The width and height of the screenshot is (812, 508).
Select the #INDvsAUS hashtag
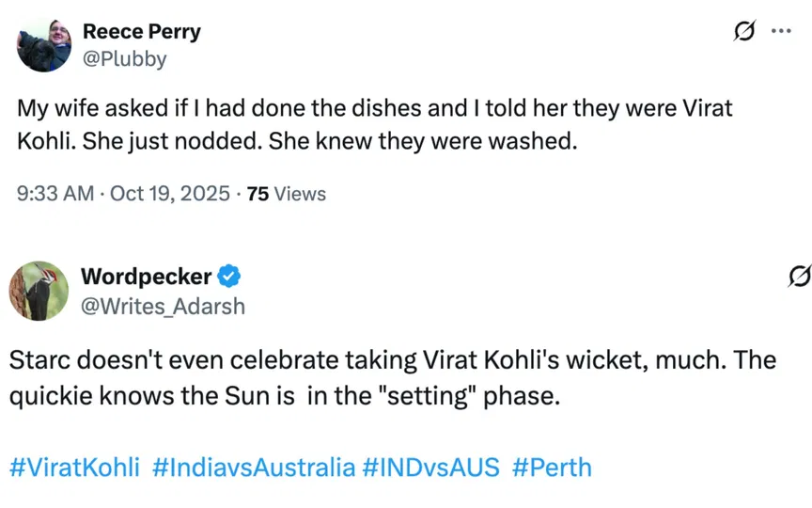(x=430, y=468)
